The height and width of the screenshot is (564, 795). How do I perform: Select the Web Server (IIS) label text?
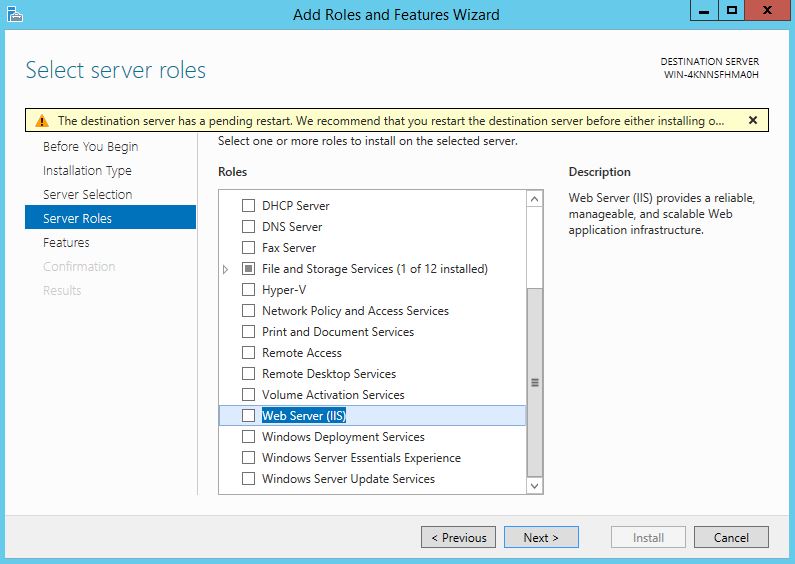304,415
